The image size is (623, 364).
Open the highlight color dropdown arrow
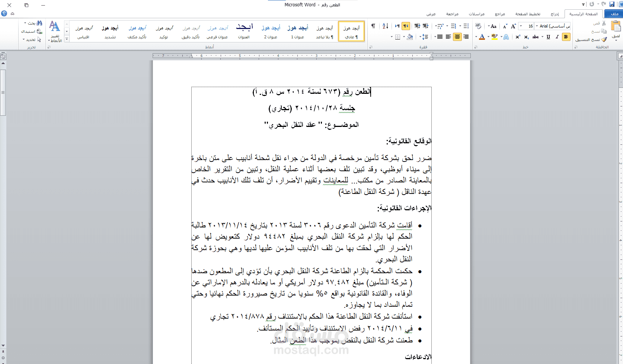[488, 37]
